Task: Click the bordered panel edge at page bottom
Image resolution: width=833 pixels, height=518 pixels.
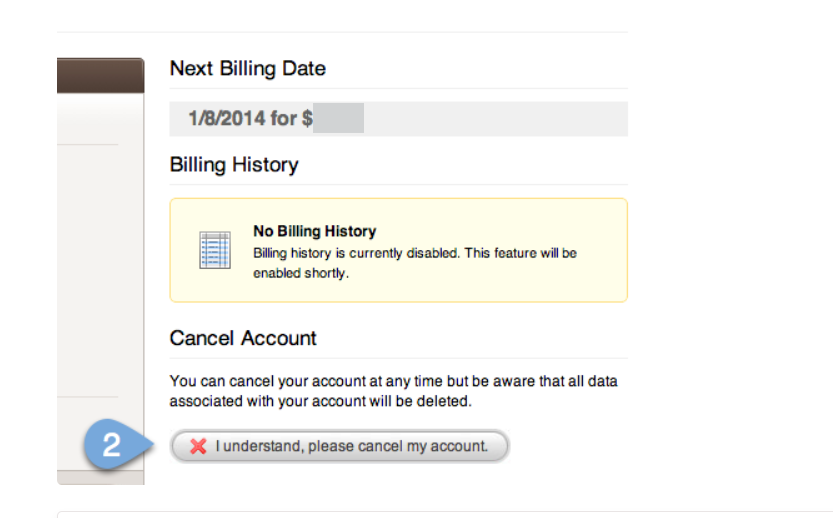Action: tap(440, 513)
